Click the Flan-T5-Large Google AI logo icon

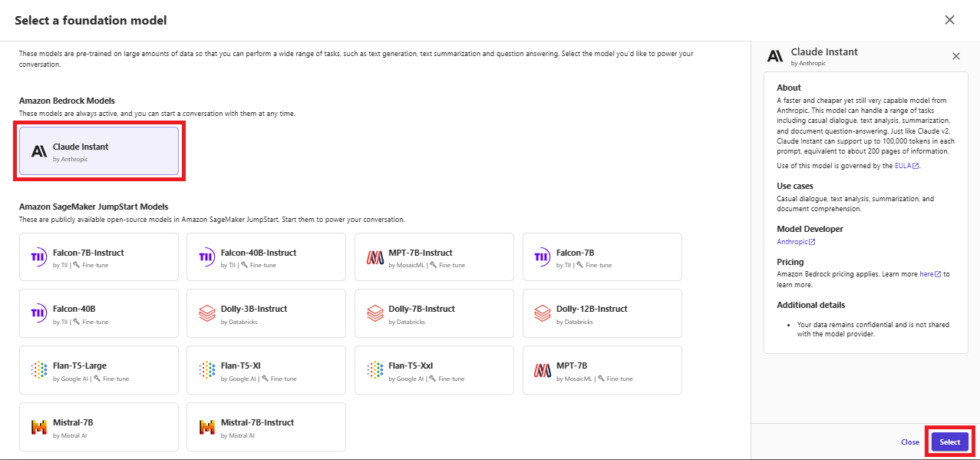click(38, 370)
